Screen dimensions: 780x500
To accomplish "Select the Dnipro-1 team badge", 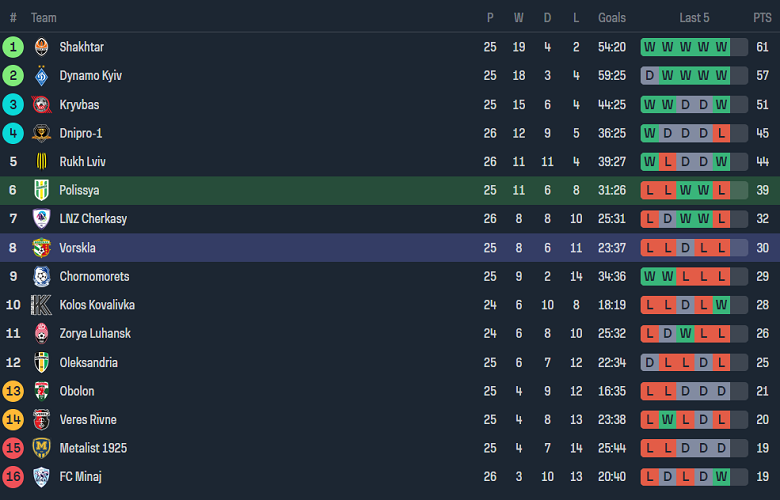I will [41, 133].
